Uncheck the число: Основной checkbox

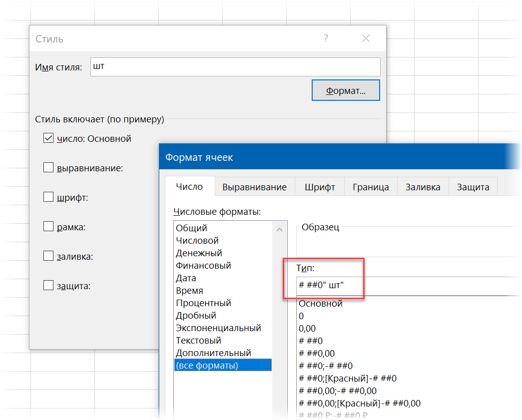48,138
